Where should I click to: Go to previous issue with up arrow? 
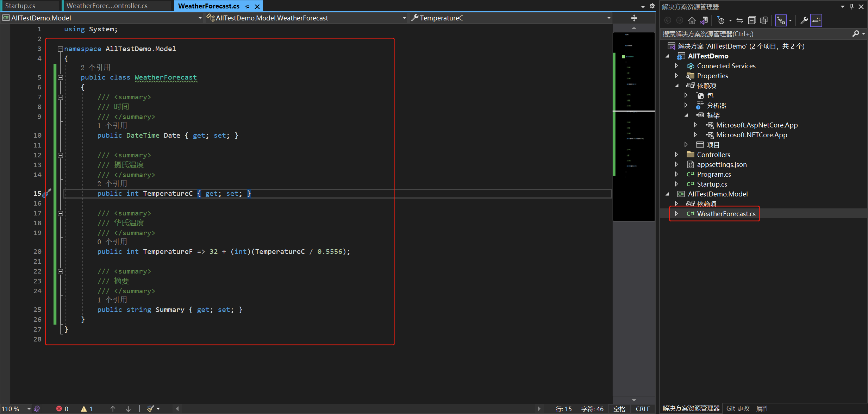pyautogui.click(x=113, y=409)
